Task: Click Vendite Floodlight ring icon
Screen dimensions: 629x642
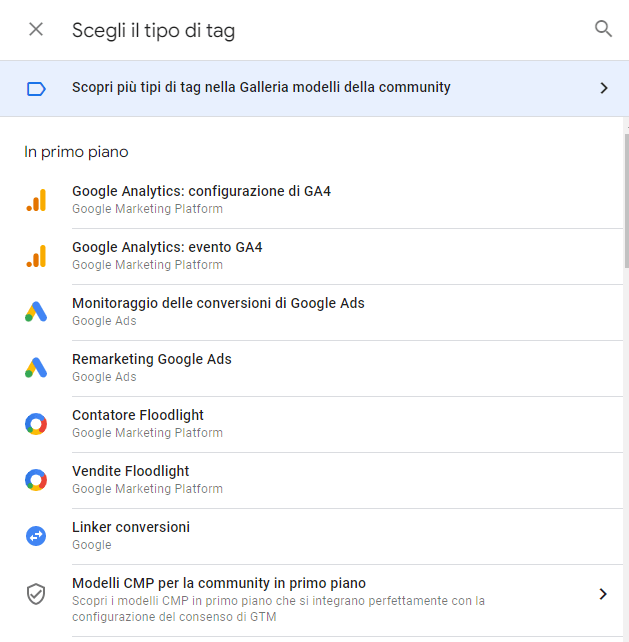Action: click(36, 480)
